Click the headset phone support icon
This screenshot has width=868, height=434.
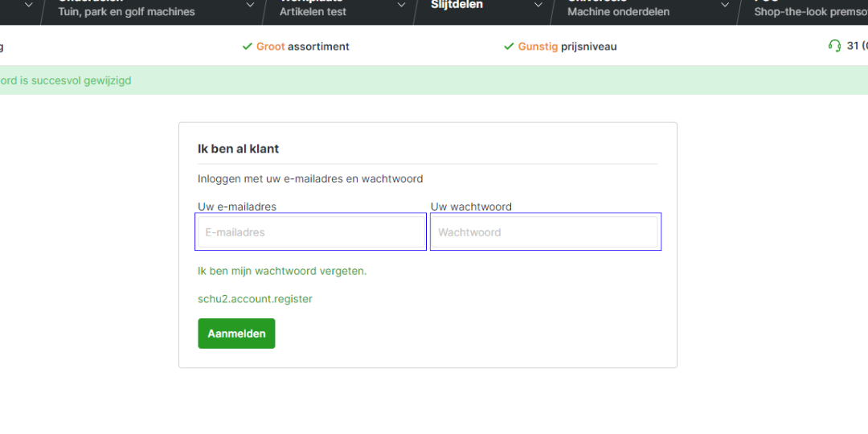834,46
